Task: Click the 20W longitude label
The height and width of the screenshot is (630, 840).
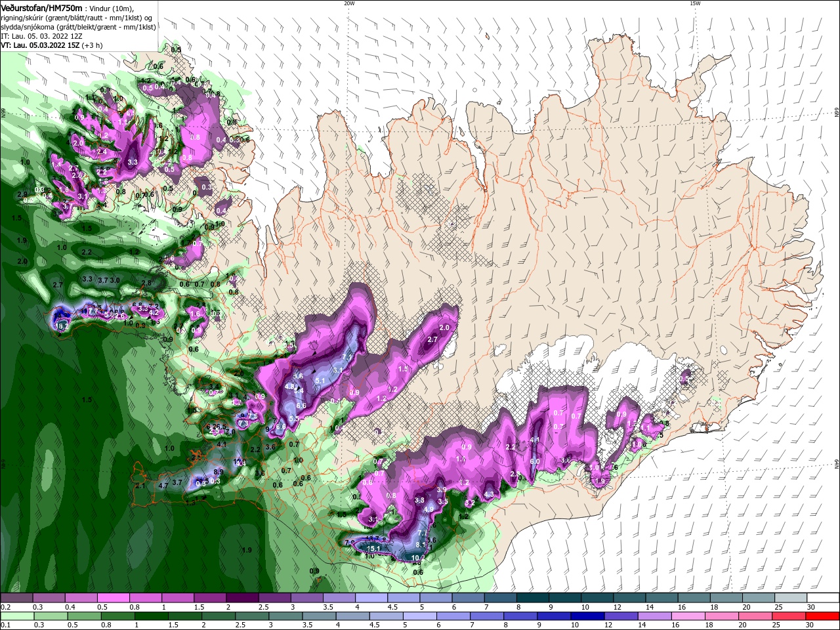Action: (x=349, y=3)
